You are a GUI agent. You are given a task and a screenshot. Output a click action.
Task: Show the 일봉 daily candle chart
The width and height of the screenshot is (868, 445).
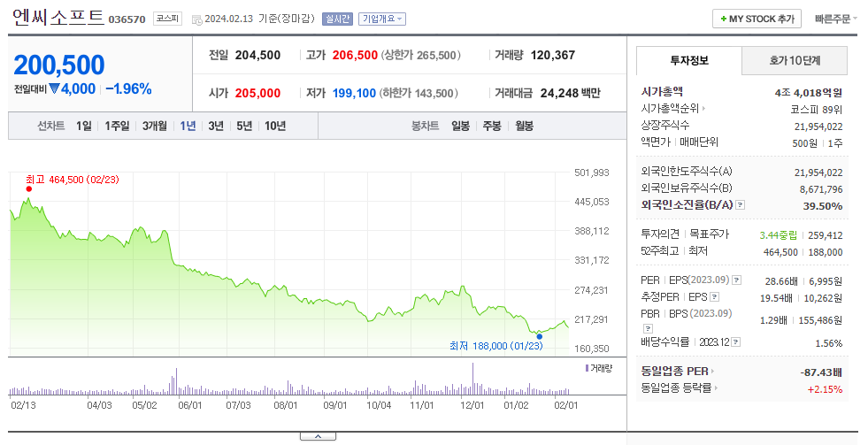(461, 127)
